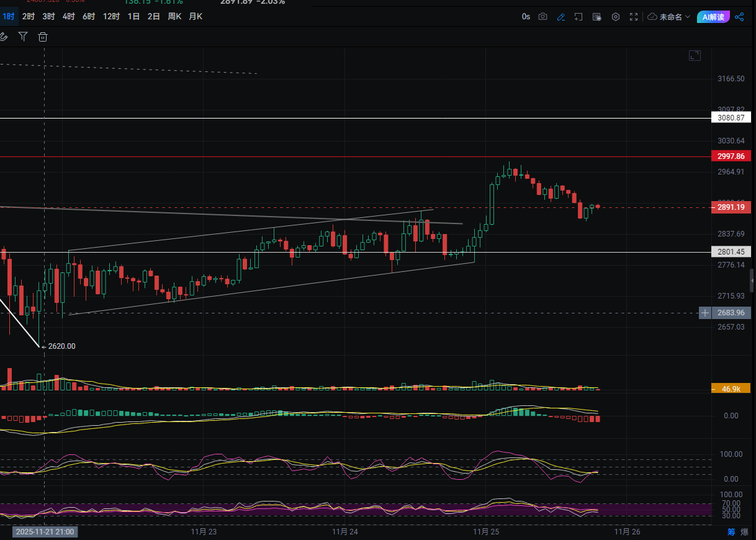Toggle the 爆 liquidation view
This screenshot has height=540, width=756.
pos(744,532)
